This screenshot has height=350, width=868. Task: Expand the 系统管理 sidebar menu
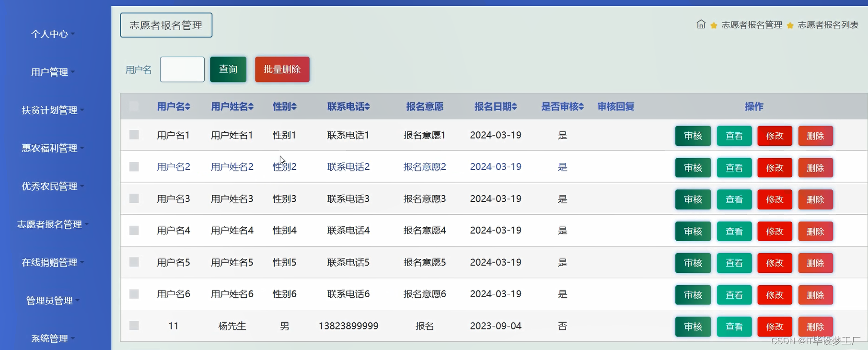(x=53, y=338)
